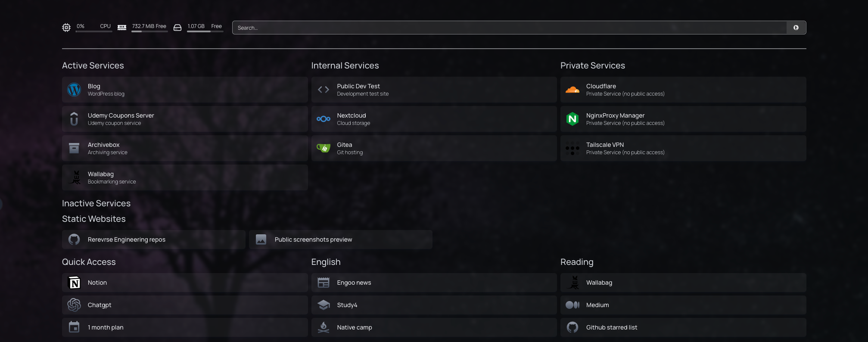Click the 1.07 GB Free disk bar
This screenshot has height=342, width=868.
205,31
